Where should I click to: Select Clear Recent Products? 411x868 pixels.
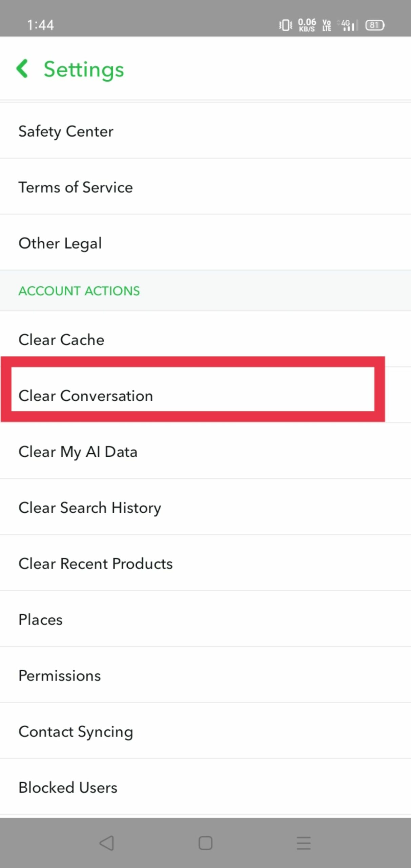[96, 564]
